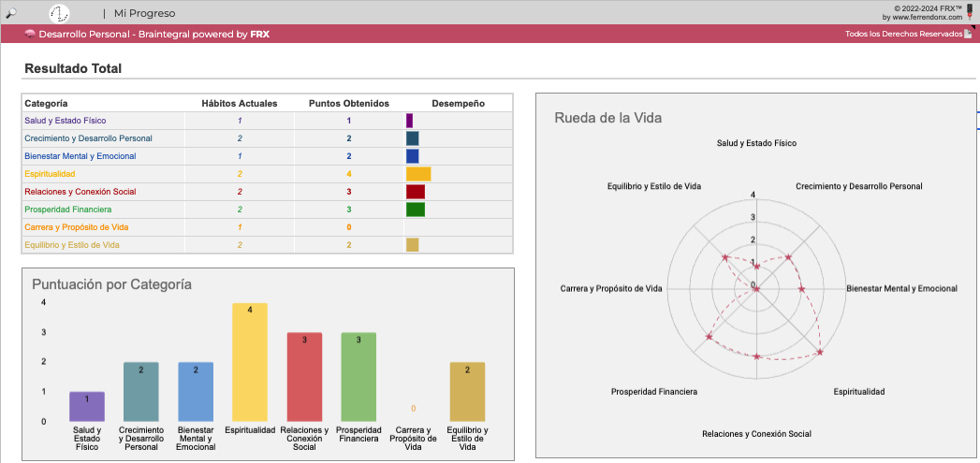This screenshot has height=463, width=980.
Task: Click the magnifying glass search icon
Action: (10, 12)
